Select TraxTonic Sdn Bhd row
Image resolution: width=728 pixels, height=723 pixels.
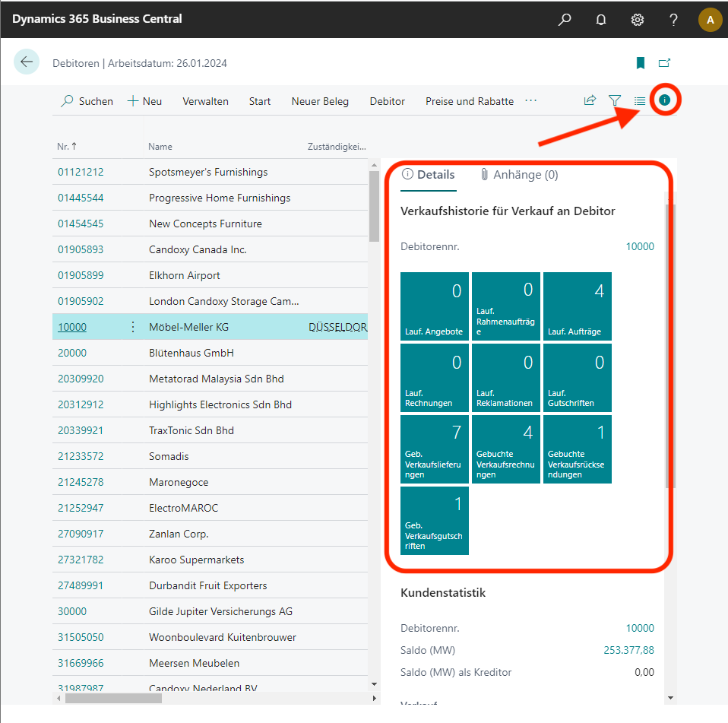click(x=210, y=430)
